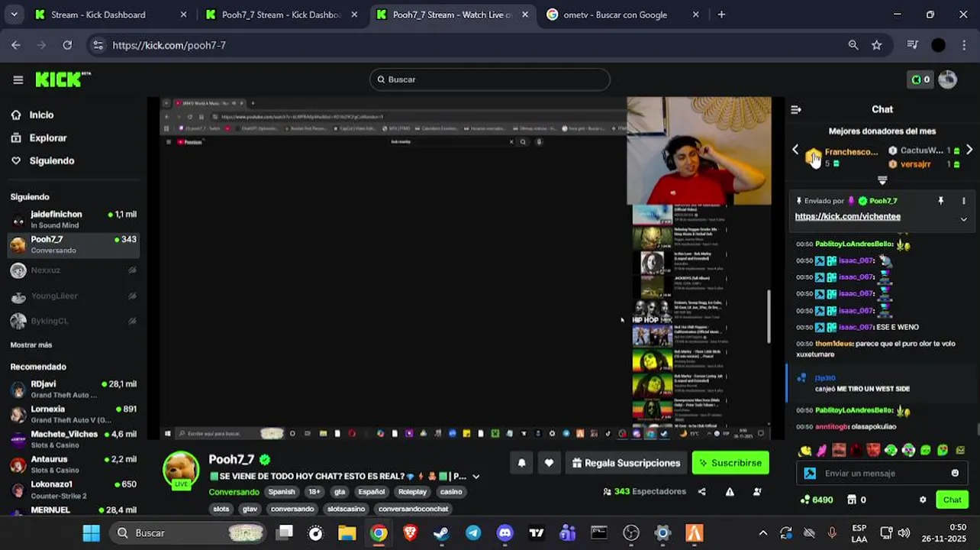Bookmark this page star icon
980x550 pixels.
point(876,45)
